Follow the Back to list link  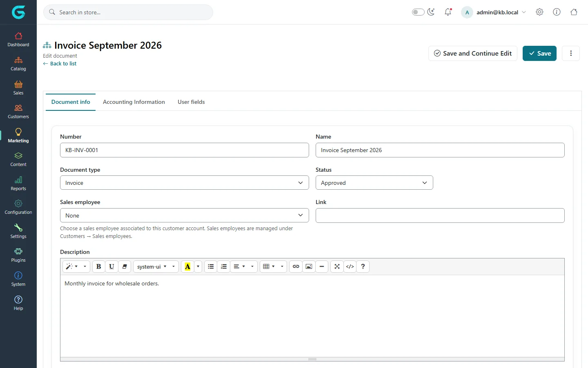(x=60, y=63)
